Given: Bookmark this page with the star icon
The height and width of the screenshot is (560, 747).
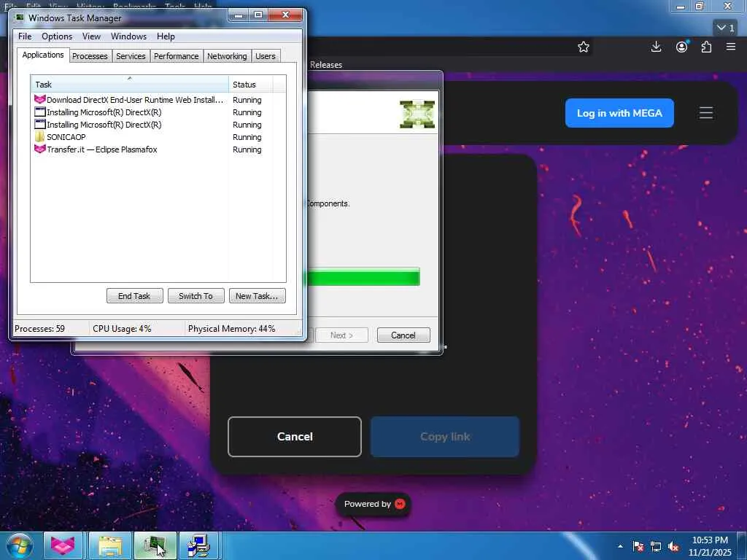Looking at the screenshot, I should [583, 47].
